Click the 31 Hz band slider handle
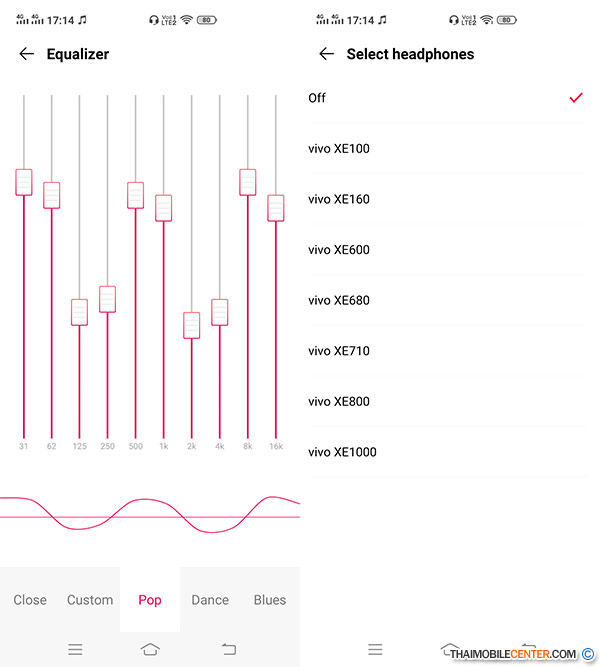 pyautogui.click(x=24, y=182)
